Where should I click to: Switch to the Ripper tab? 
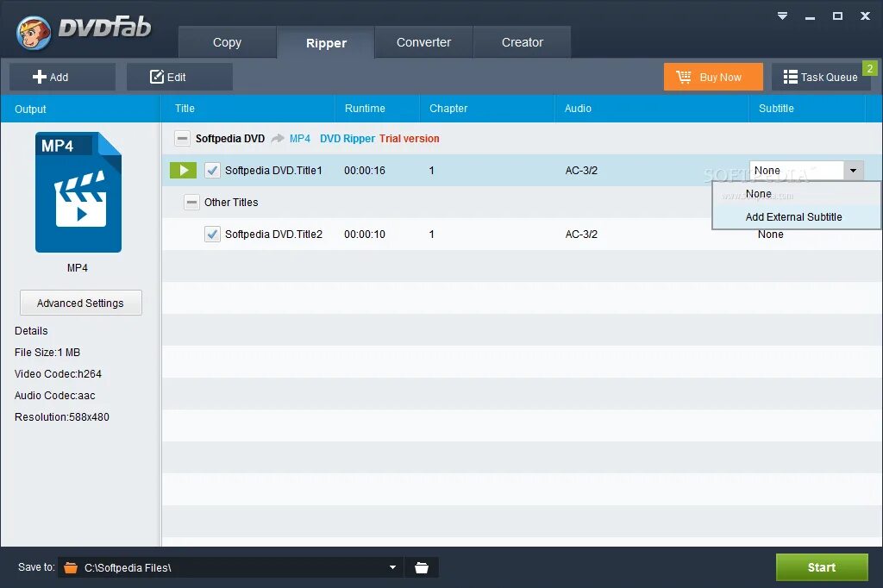pos(326,43)
